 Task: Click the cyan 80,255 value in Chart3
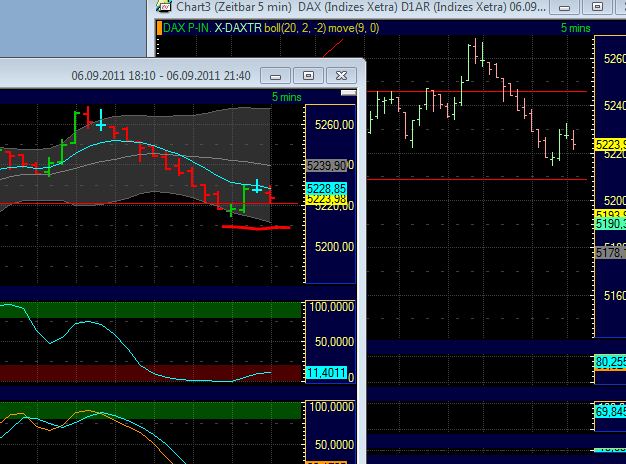(610, 362)
